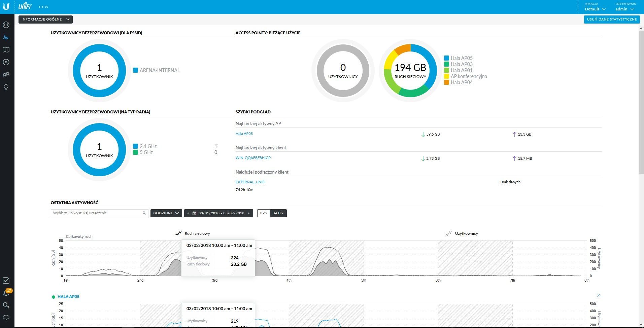Open the admin user menu
644x328 pixels.
click(624, 9)
